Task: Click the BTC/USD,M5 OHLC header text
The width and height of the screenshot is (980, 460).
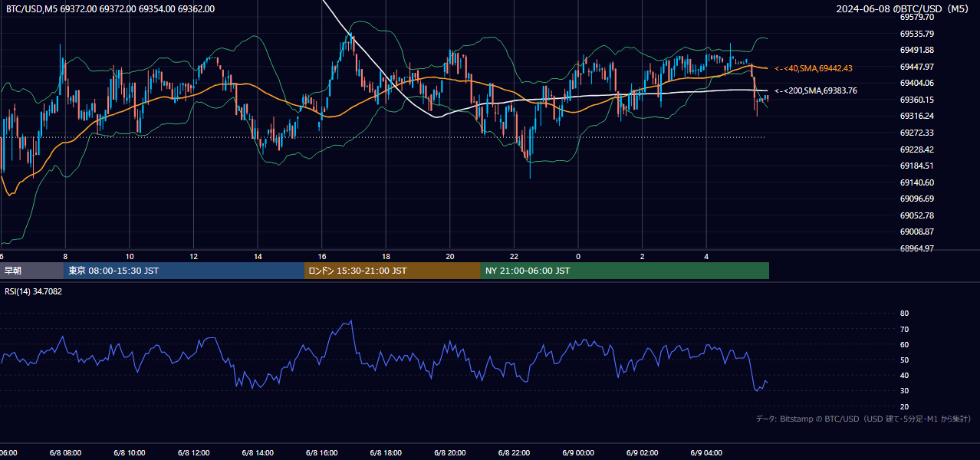Action: (x=110, y=9)
